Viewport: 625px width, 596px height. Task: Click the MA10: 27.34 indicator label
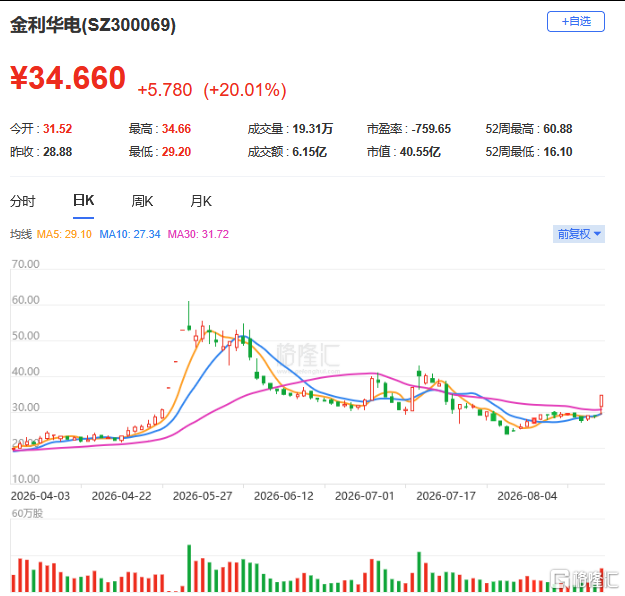[130, 234]
